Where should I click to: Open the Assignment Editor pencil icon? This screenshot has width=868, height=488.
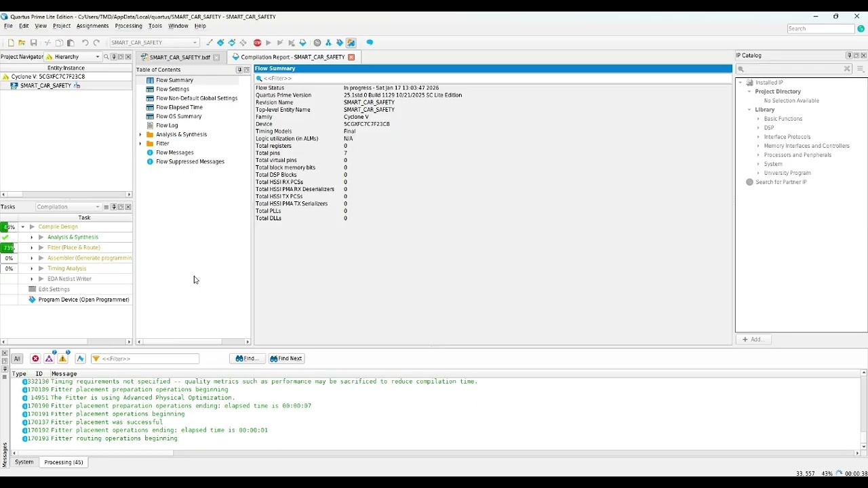209,43
